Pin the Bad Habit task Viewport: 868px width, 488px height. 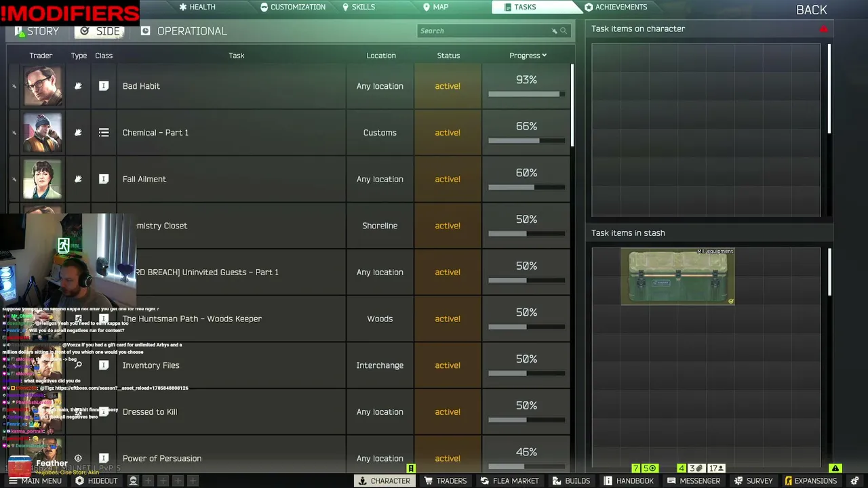[x=14, y=86]
